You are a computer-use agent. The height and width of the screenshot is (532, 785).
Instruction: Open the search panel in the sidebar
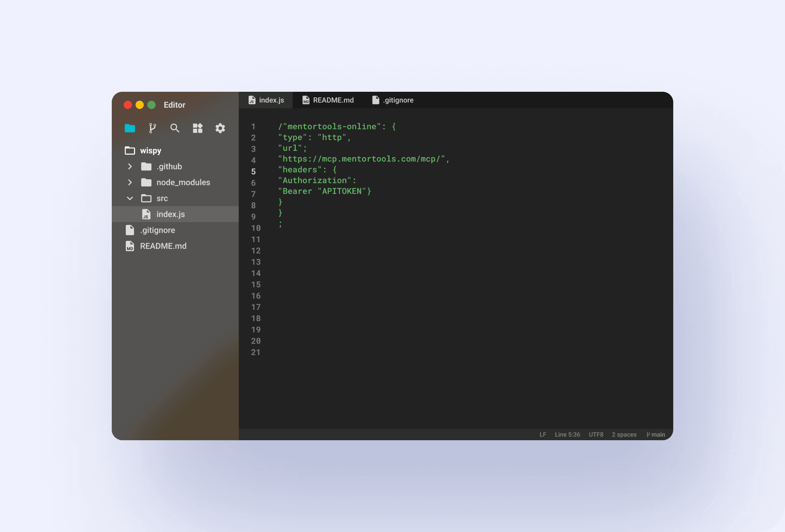175,128
